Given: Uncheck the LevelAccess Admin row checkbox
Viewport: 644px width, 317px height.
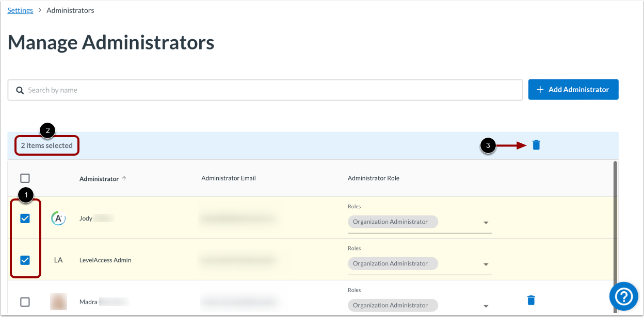Looking at the screenshot, I should point(25,260).
